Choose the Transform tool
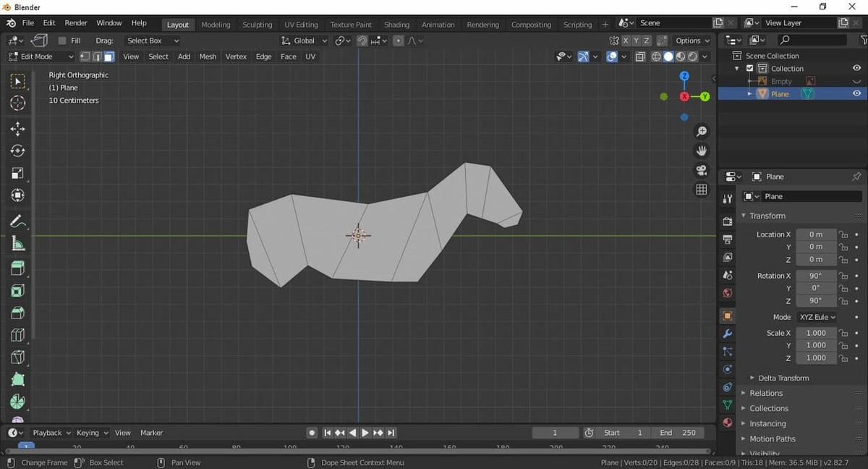 point(18,195)
